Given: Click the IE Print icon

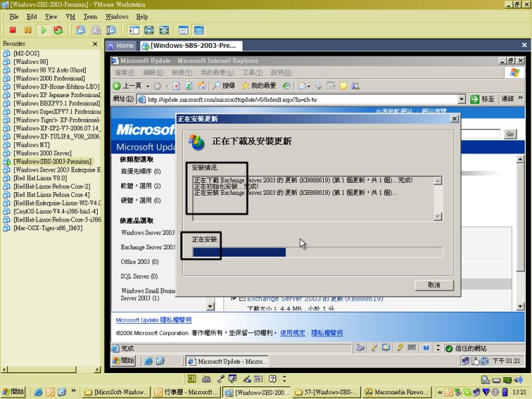Looking at the screenshot, I should (x=319, y=86).
